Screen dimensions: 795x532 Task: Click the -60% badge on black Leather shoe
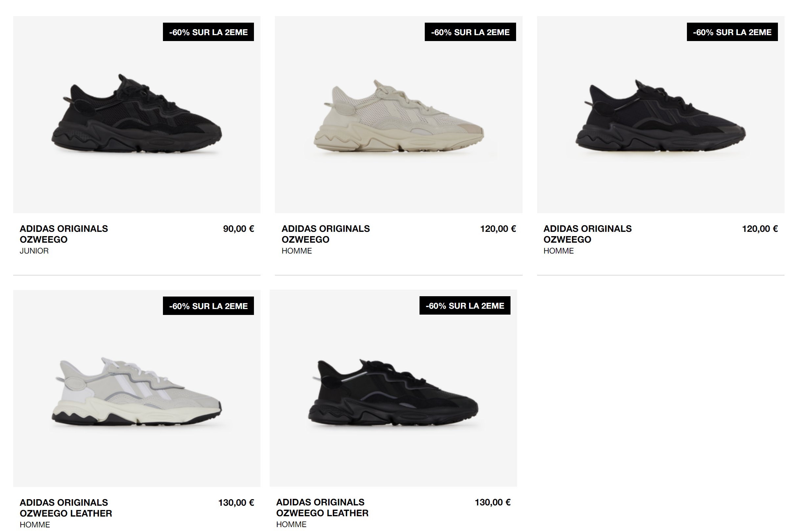click(x=465, y=305)
